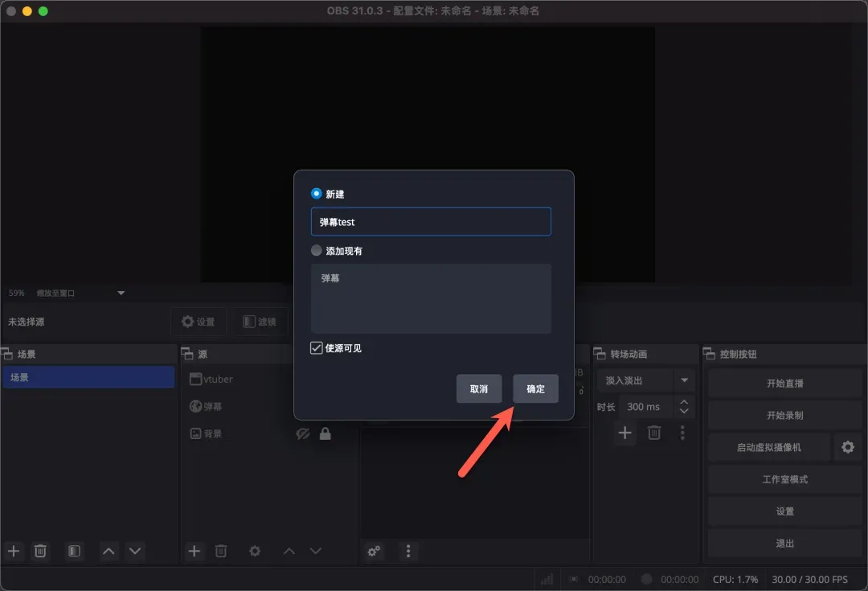Click the OBS 31.0.3 window title
The width and height of the screenshot is (868, 591).
point(433,10)
